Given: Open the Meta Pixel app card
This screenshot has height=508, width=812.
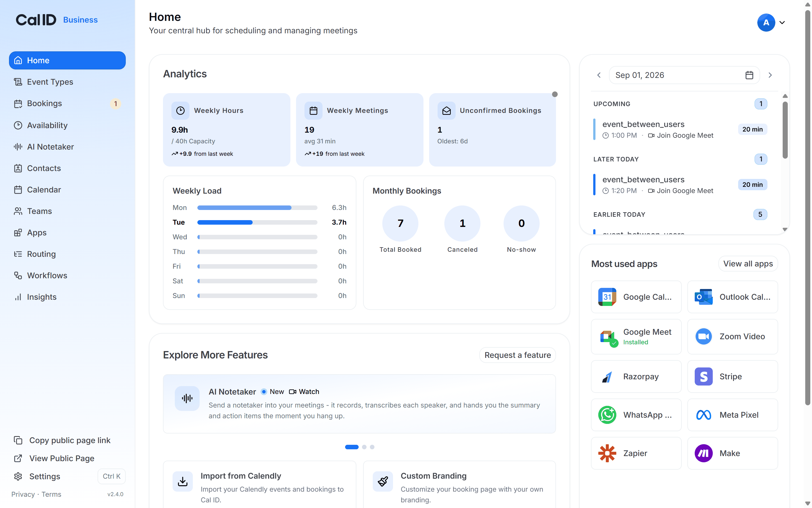Looking at the screenshot, I should click(732, 415).
